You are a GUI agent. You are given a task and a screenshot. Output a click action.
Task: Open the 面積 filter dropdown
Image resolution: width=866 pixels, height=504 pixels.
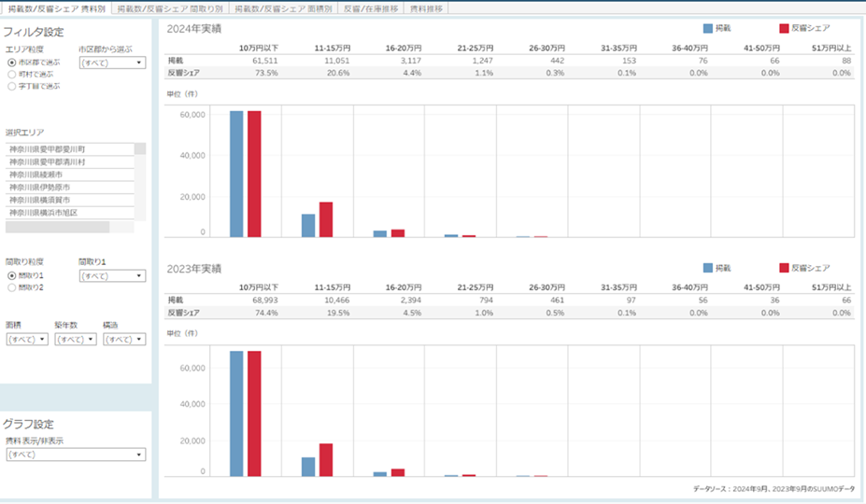[26, 340]
